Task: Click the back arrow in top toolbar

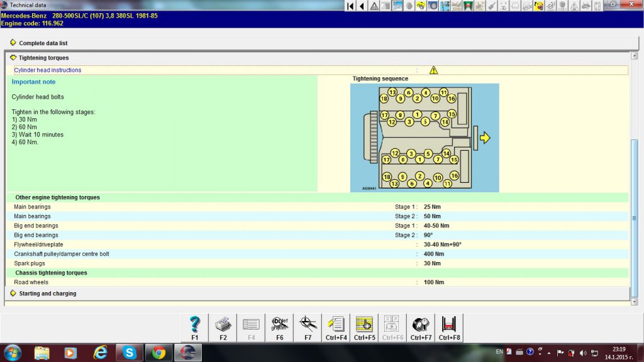Action: (363, 6)
